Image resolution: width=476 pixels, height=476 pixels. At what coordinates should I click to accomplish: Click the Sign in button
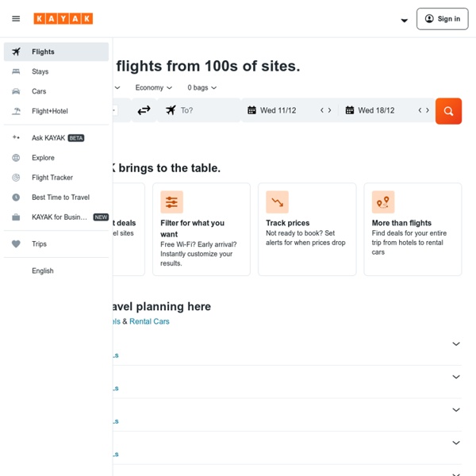[x=442, y=19]
